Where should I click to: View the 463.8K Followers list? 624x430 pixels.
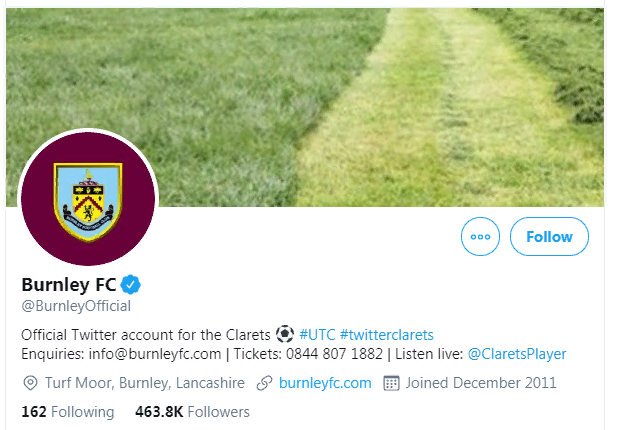pos(192,412)
